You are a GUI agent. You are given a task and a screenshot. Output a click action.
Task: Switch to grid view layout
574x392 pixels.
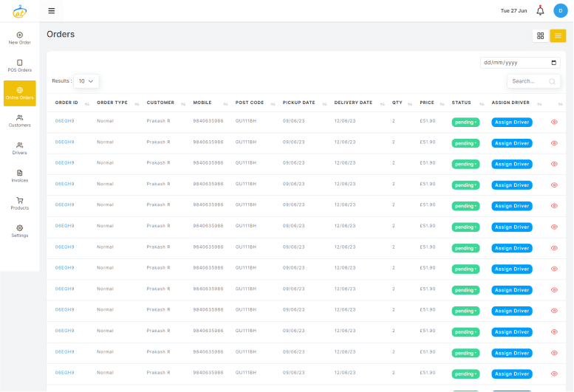pyautogui.click(x=541, y=35)
